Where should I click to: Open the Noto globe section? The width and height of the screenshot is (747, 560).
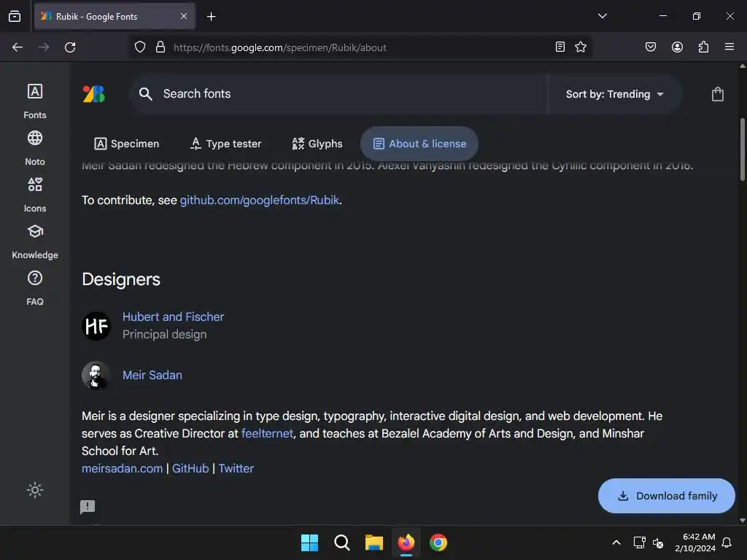point(35,148)
